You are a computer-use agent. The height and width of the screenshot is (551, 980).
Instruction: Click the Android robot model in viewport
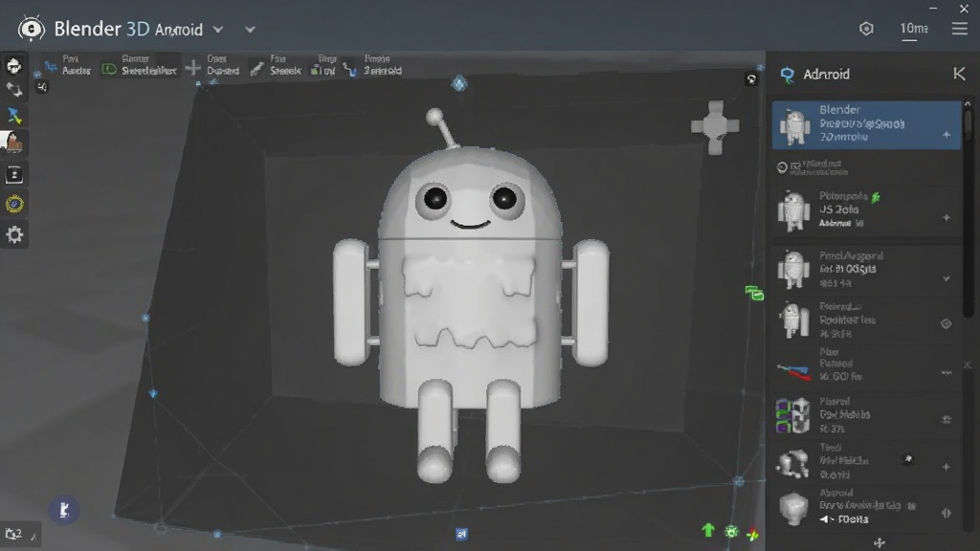click(x=471, y=298)
